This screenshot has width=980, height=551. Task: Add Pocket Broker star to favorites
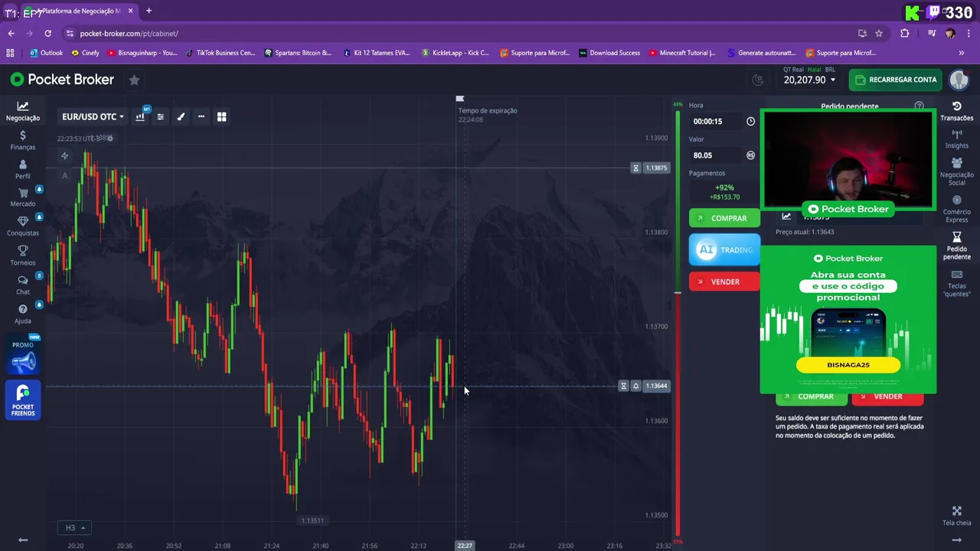click(134, 80)
